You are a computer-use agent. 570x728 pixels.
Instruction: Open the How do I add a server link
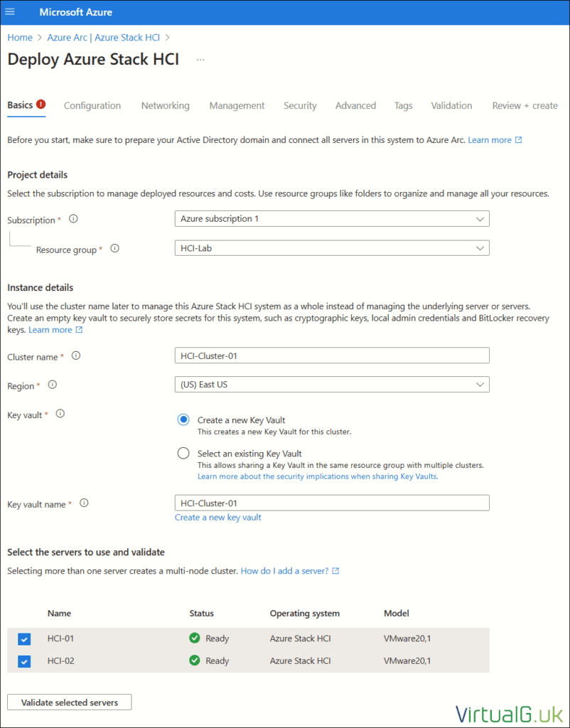[290, 571]
